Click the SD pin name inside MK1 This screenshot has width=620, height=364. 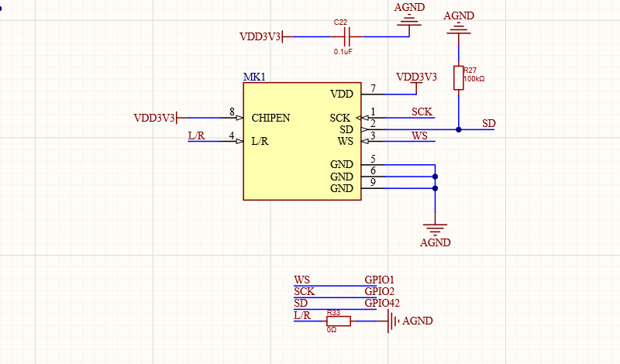pyautogui.click(x=346, y=129)
